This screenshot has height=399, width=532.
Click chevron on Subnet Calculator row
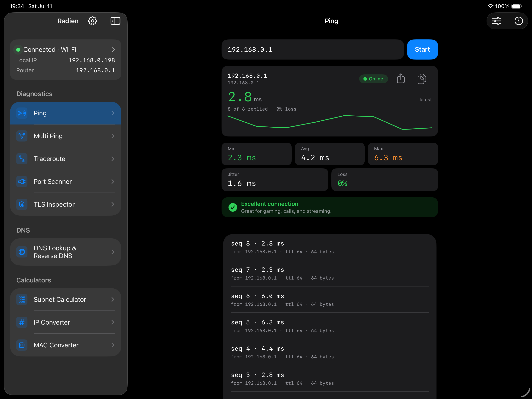point(113,299)
